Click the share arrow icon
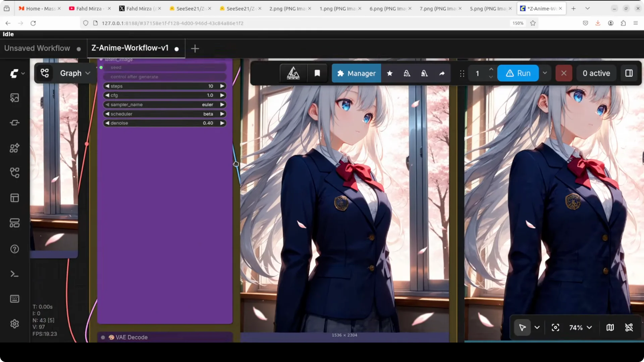The width and height of the screenshot is (644, 362). tap(442, 73)
